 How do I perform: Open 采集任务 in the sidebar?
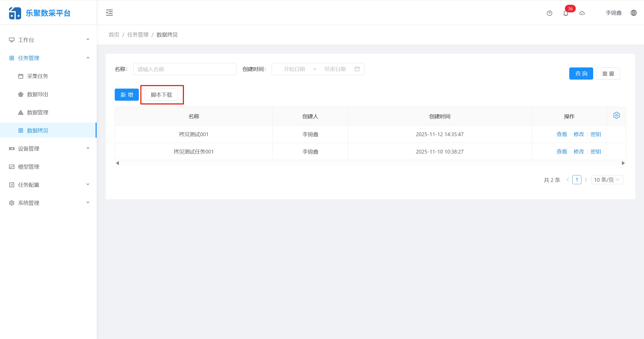tap(37, 76)
